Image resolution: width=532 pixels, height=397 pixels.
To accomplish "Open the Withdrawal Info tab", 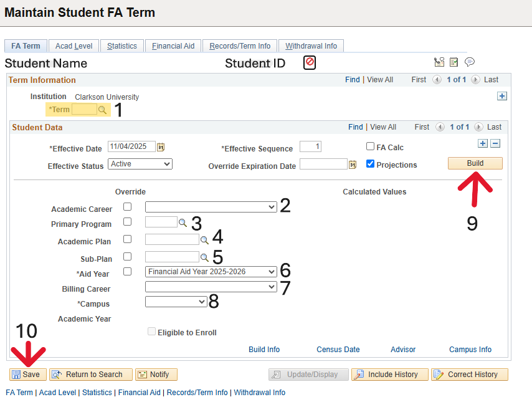I will coord(311,46).
